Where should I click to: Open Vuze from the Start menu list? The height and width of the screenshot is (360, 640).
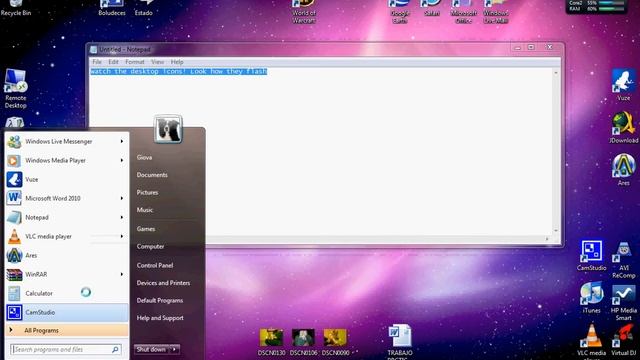pyautogui.click(x=67, y=179)
